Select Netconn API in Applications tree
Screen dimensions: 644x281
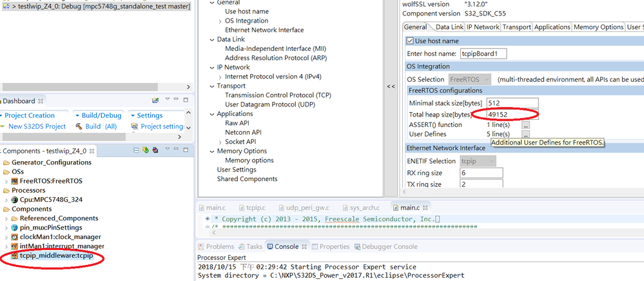(x=243, y=132)
